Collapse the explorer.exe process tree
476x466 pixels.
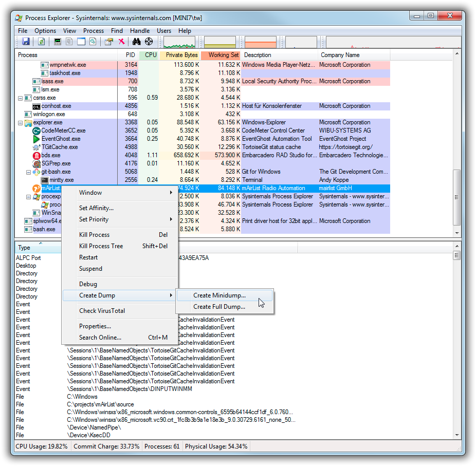(x=21, y=123)
